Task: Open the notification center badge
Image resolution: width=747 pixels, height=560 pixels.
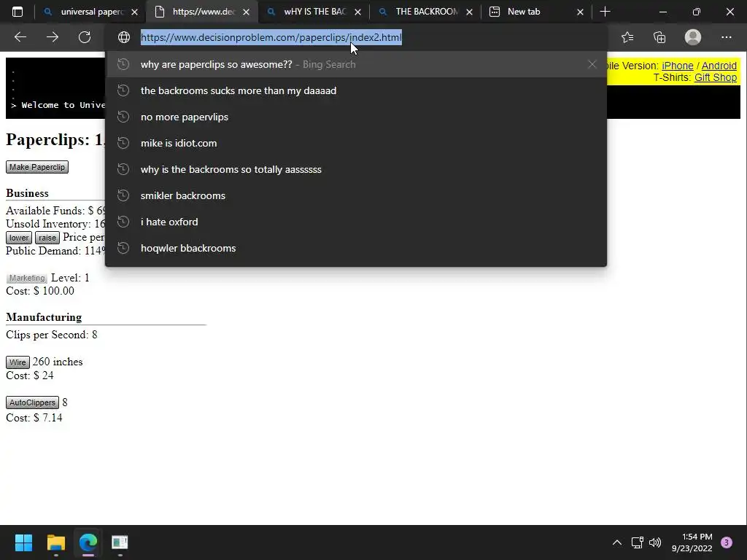Action: [727, 542]
